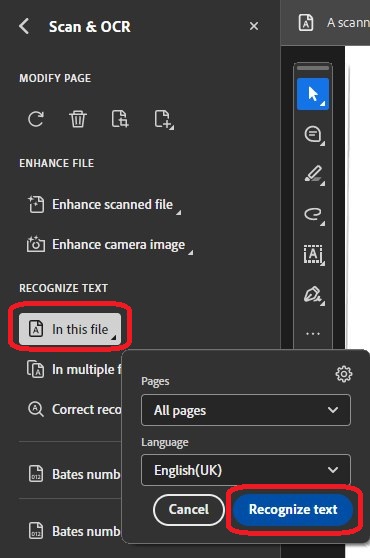This screenshot has width=370, height=558.
Task: Click the Recognize text button
Action: click(293, 510)
